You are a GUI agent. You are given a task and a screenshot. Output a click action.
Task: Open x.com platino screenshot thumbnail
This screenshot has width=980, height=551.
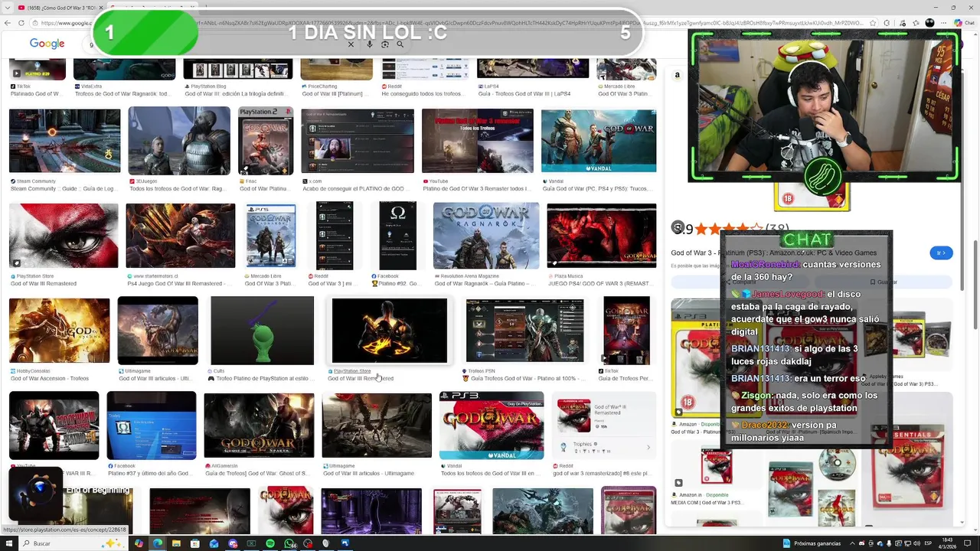coord(357,141)
